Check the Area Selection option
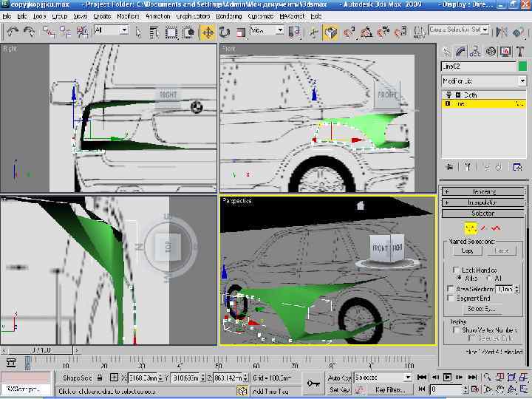This screenshot has width=532, height=399. point(451,289)
